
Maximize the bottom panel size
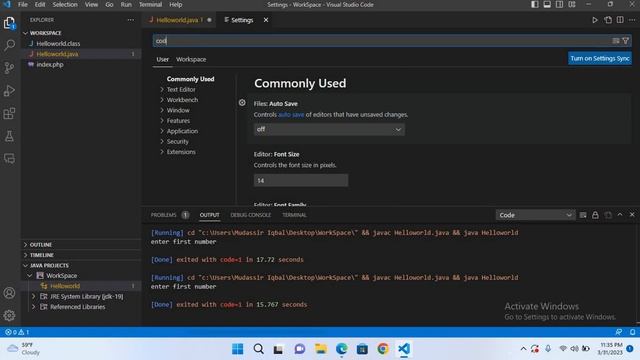click(x=620, y=215)
